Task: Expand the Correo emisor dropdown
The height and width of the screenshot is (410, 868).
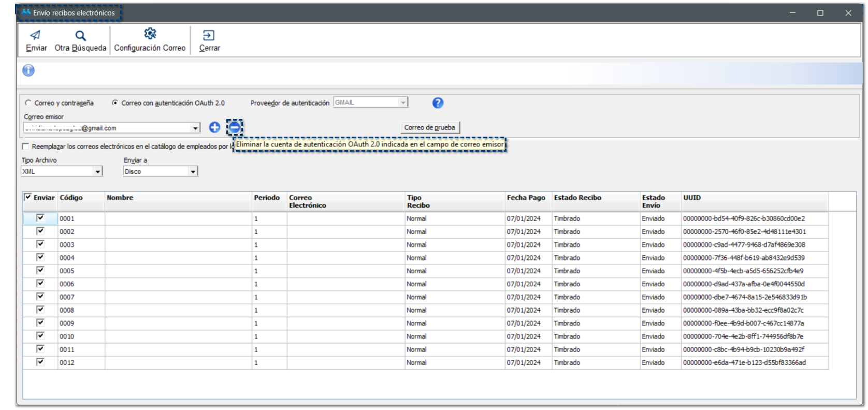Action: (x=195, y=128)
